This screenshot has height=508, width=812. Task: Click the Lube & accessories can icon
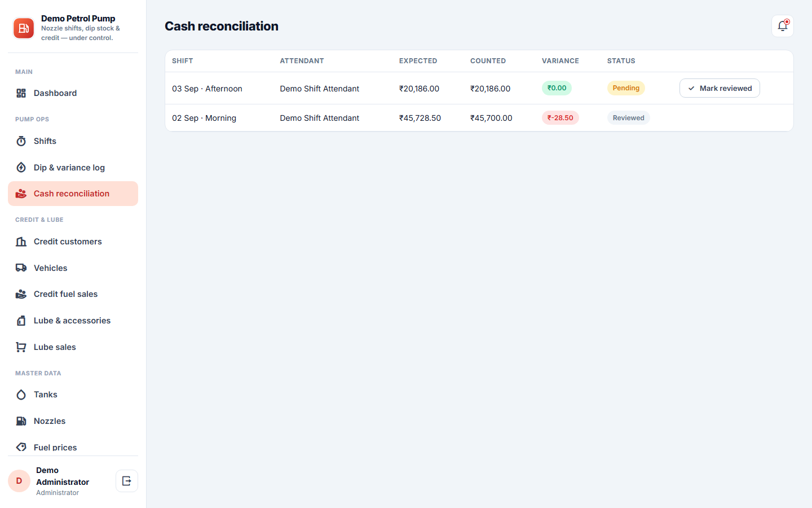tap(21, 321)
